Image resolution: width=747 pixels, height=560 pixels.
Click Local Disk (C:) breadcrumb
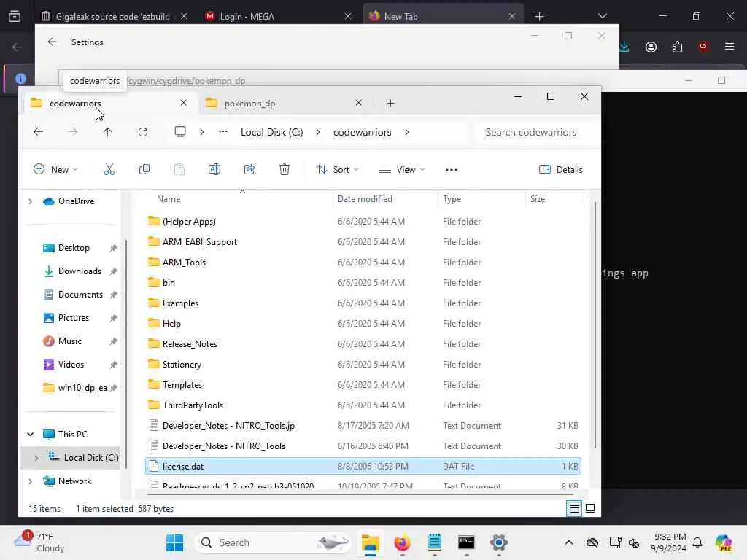pos(271,132)
